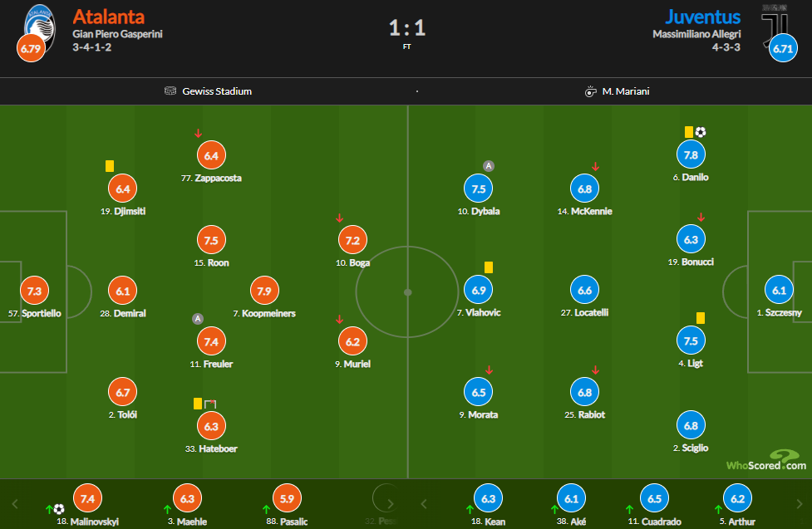Viewport: 812px width, 529px height.
Task: Click the stadium icon beside Gewiss Stadium
Action: 170,91
